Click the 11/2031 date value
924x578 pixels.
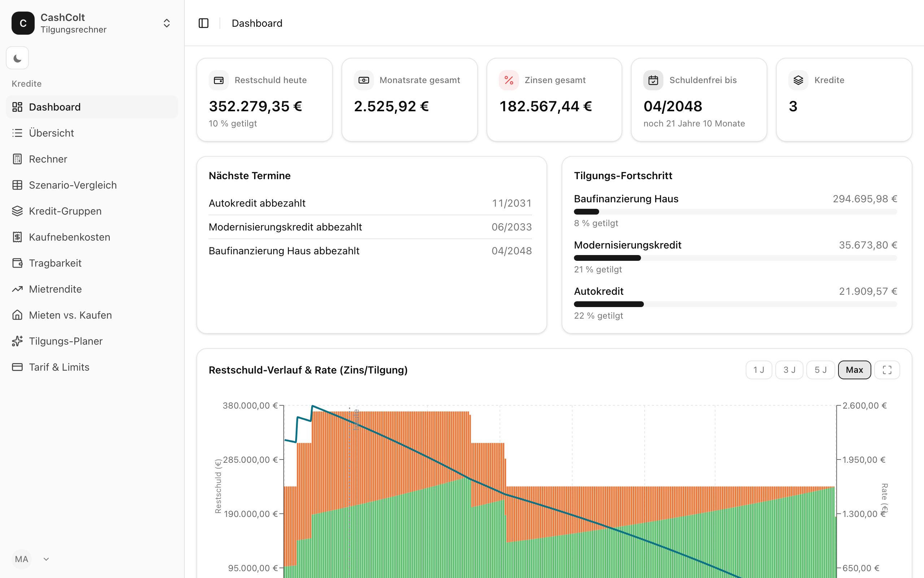click(x=512, y=203)
